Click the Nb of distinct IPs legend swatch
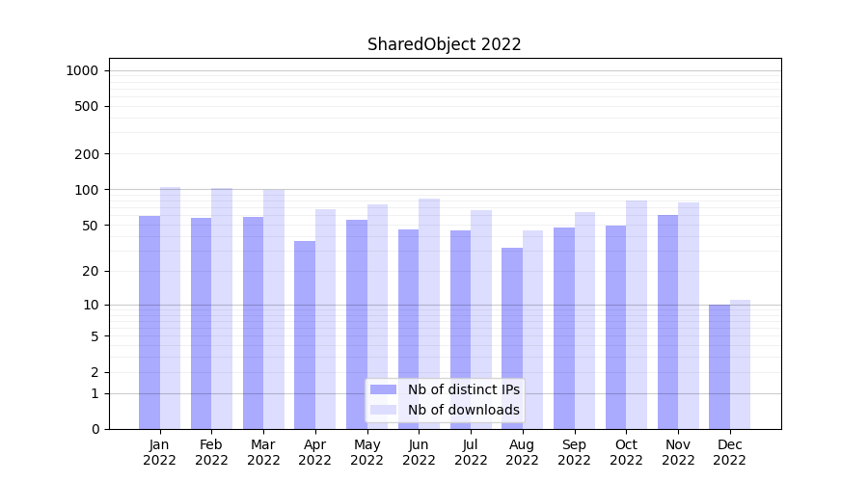The width and height of the screenshot is (868, 482). 383,389
